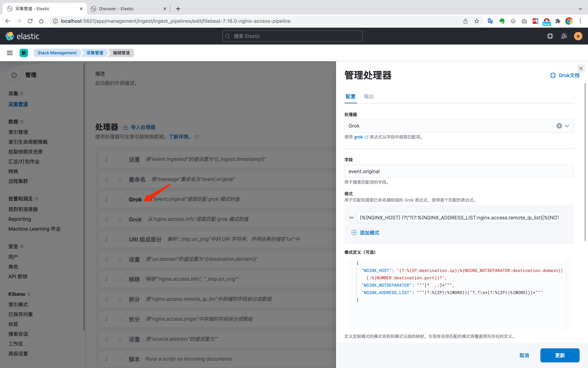Open 高级设置 in sidebar
The image size is (588, 368).
(x=18, y=354)
